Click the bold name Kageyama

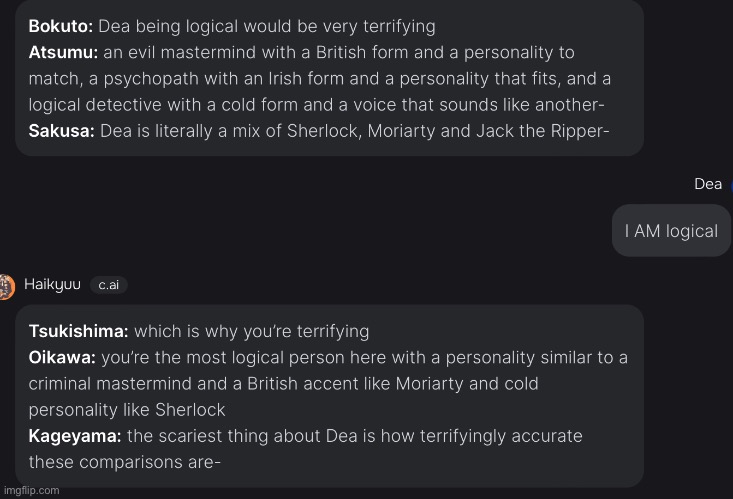[75, 436]
